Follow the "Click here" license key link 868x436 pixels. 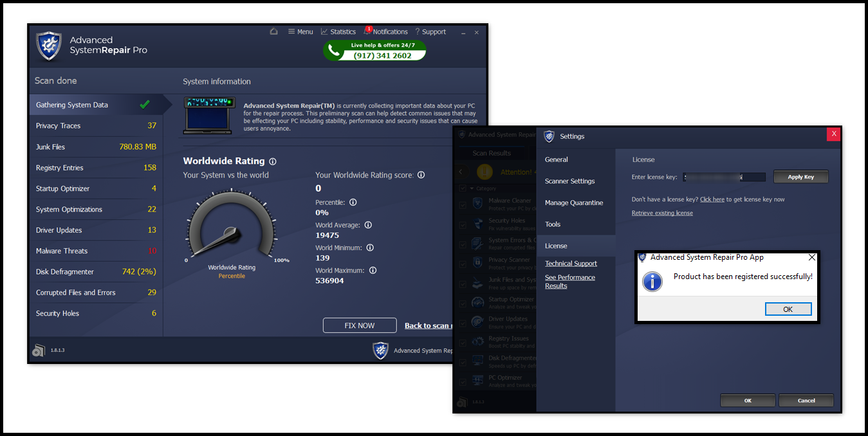[x=712, y=199]
